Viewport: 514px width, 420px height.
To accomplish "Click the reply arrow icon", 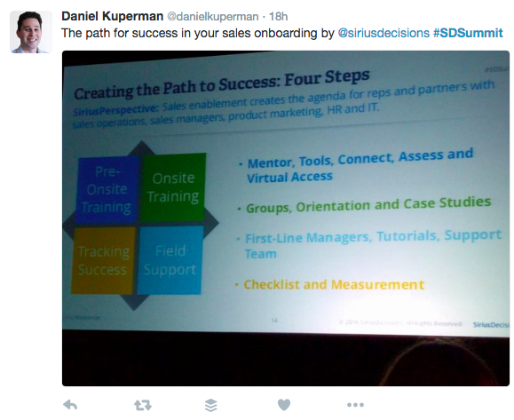I will click(x=70, y=405).
